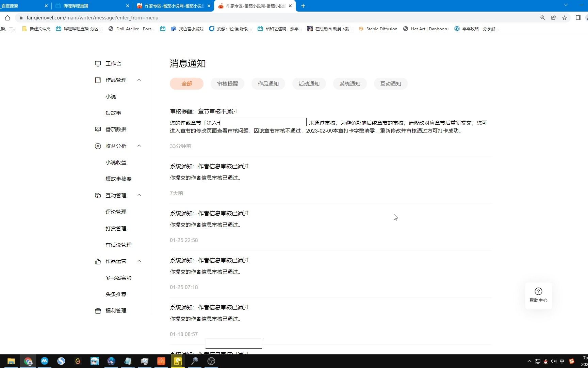The width and height of the screenshot is (588, 368).
Task: Click the volume icon in system tray
Action: [x=554, y=361]
